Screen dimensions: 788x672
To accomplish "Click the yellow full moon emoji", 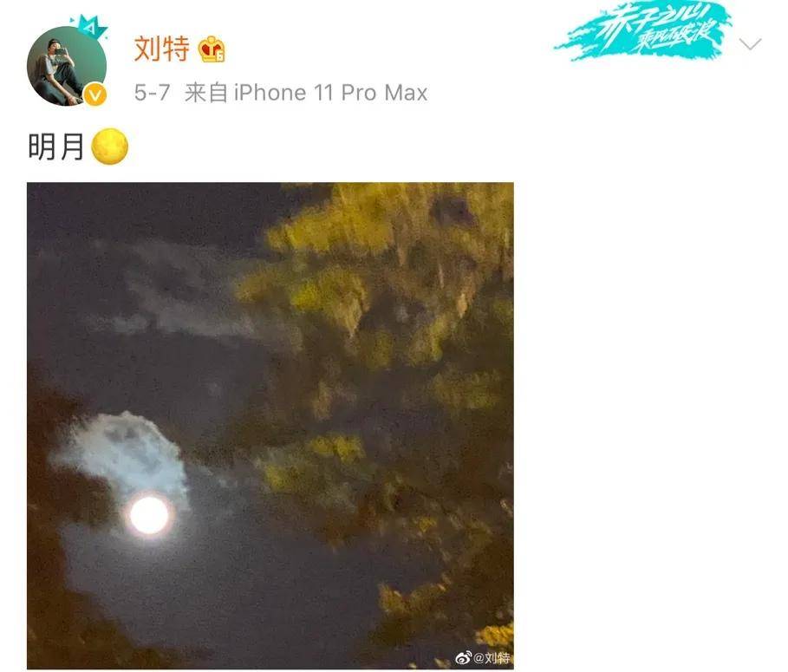I will 109,147.
